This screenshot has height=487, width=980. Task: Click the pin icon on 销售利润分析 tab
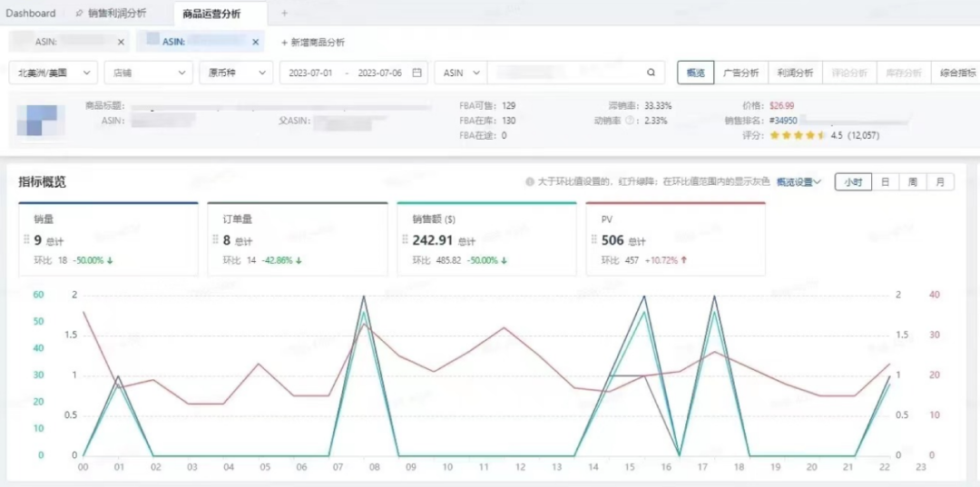click(79, 13)
